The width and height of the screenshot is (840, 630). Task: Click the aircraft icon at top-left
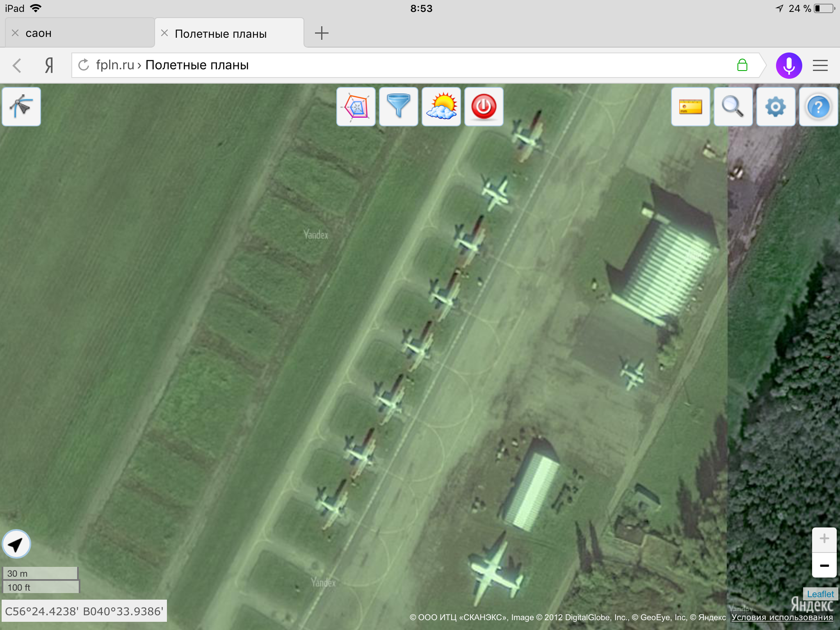(21, 107)
